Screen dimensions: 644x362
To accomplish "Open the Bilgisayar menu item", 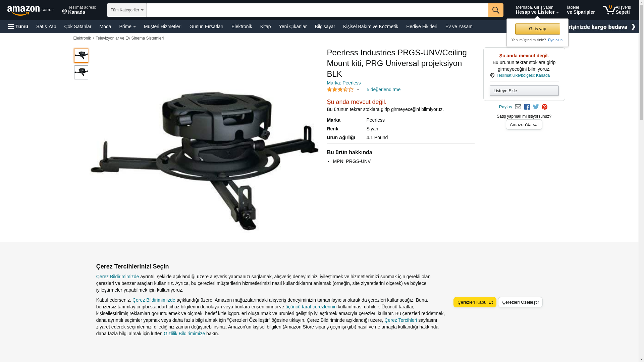I will coord(325,26).
